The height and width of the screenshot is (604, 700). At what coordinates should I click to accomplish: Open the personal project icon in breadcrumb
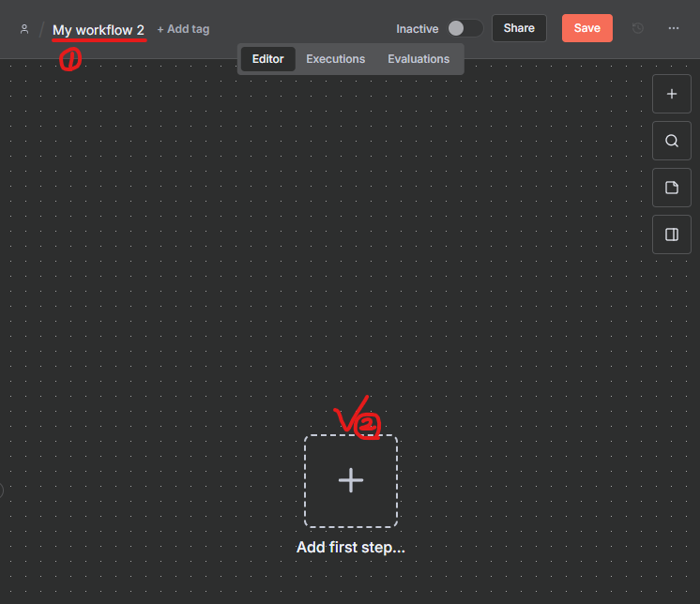(x=24, y=29)
